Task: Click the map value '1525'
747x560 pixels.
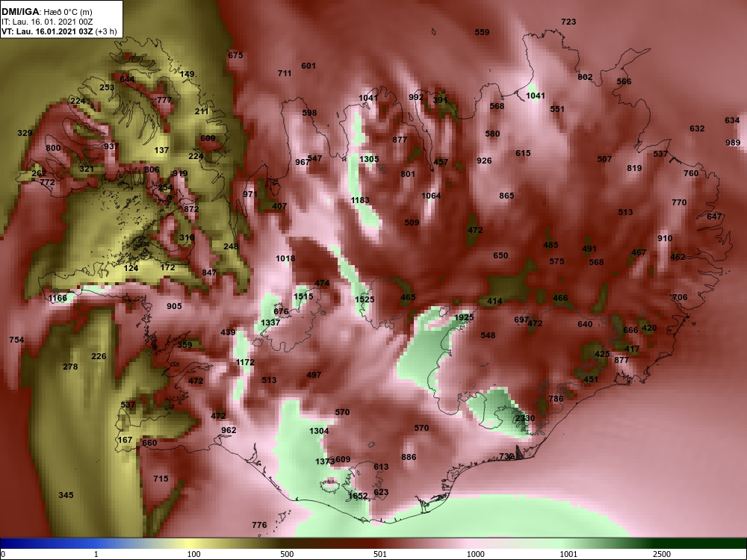Action: coord(365,299)
